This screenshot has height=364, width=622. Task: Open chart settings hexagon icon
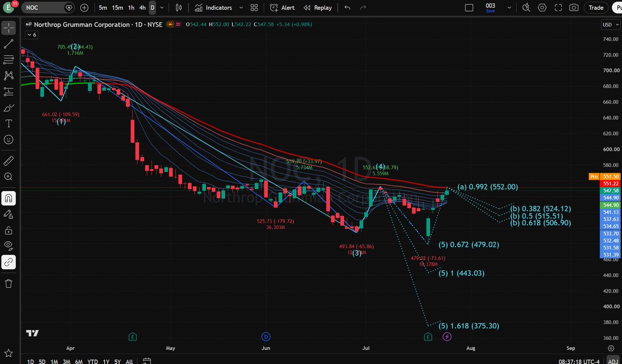(542, 8)
